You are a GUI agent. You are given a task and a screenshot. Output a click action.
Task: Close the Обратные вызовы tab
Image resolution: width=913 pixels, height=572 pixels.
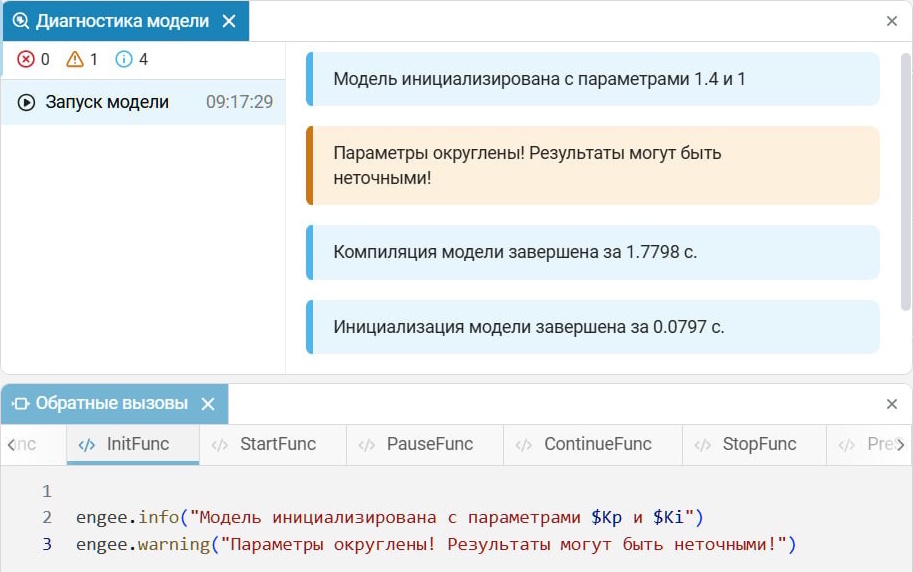(x=208, y=404)
